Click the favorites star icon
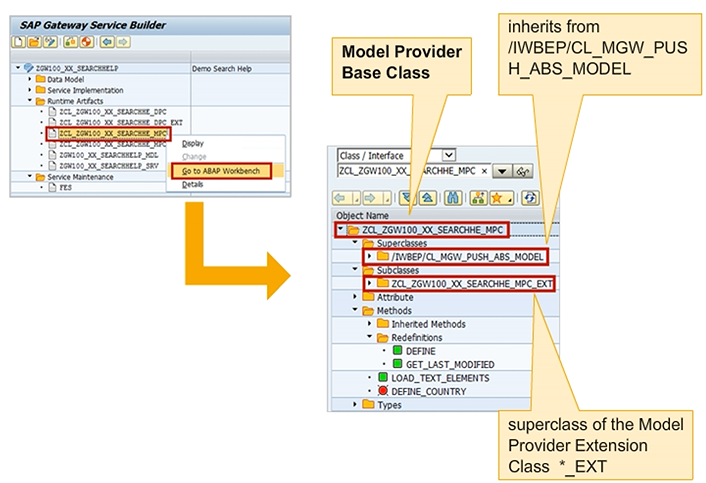706x483 pixels. 496,198
